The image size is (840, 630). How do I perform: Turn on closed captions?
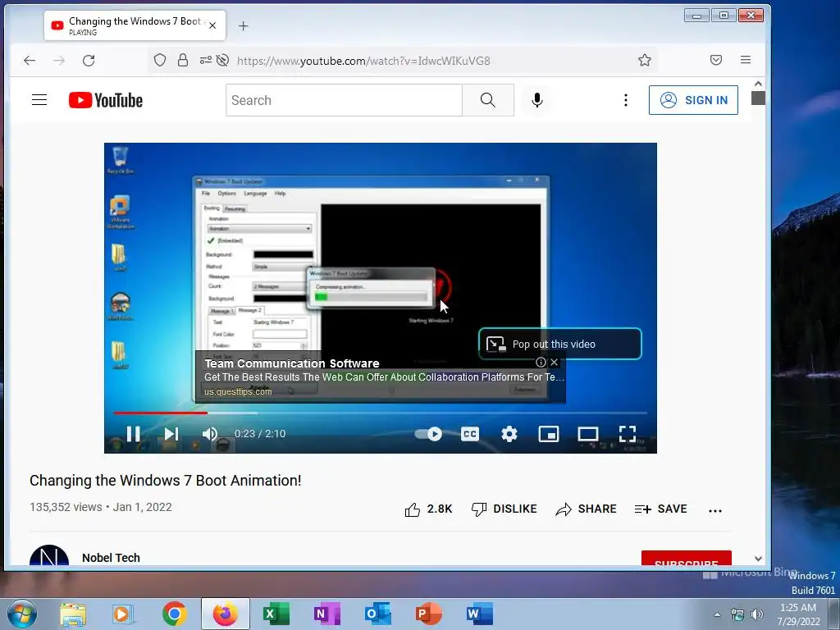[470, 434]
